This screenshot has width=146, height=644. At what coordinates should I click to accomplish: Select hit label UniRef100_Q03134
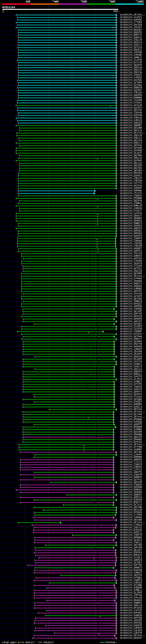click(131, 105)
